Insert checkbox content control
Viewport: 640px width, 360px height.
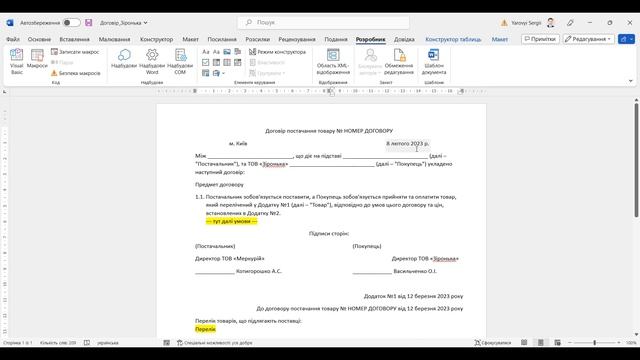tap(206, 62)
